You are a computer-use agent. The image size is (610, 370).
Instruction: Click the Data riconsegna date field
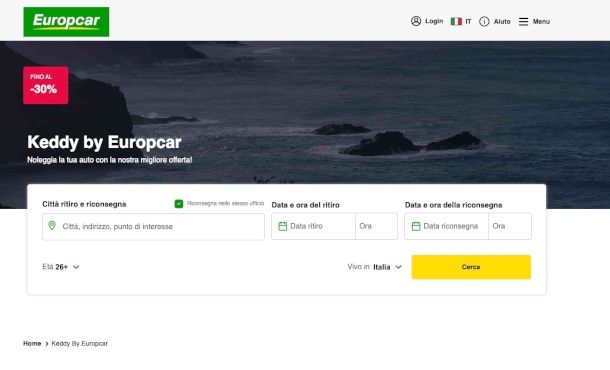point(447,226)
